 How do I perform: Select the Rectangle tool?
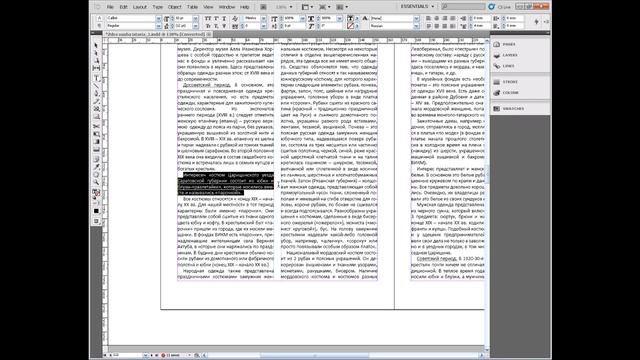(96, 117)
